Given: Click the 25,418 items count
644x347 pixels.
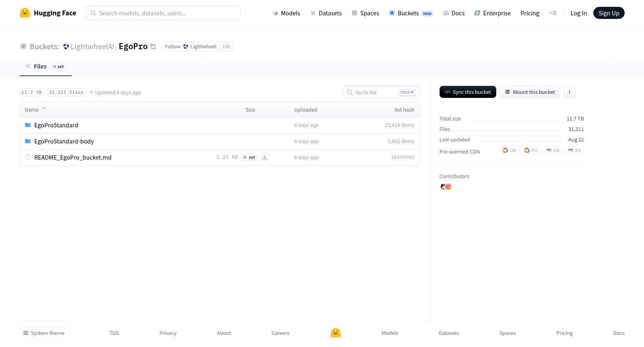Looking at the screenshot, I should 399,125.
